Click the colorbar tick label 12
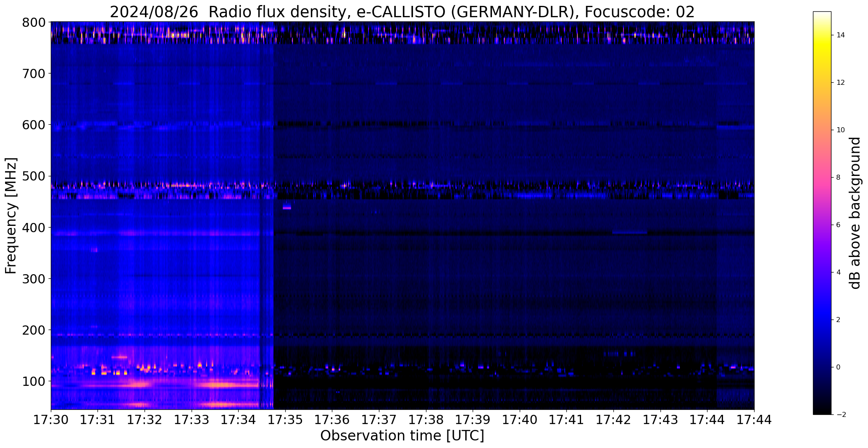 tap(841, 83)
